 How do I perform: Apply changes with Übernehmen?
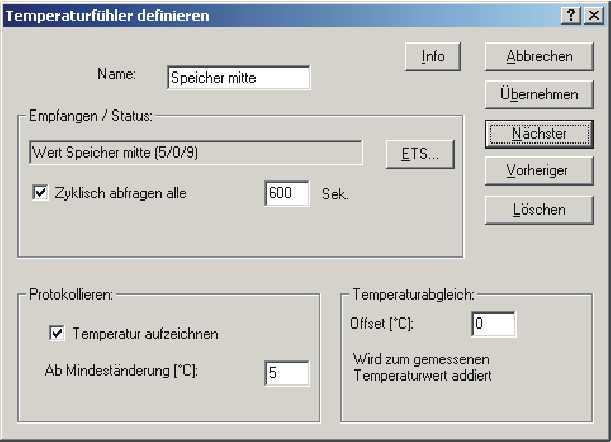[x=539, y=94]
